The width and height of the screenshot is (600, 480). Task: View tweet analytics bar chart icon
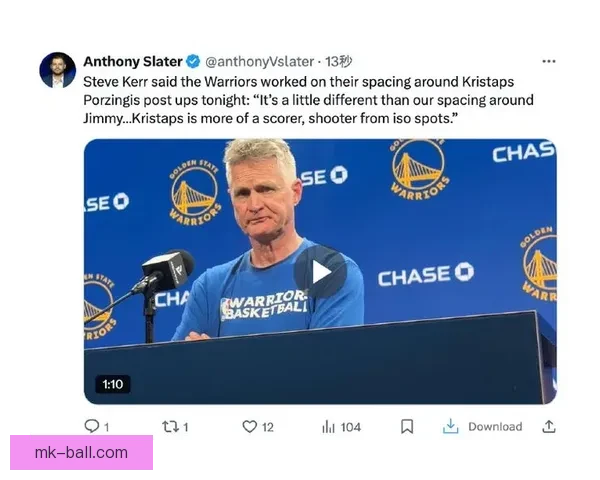coord(328,426)
